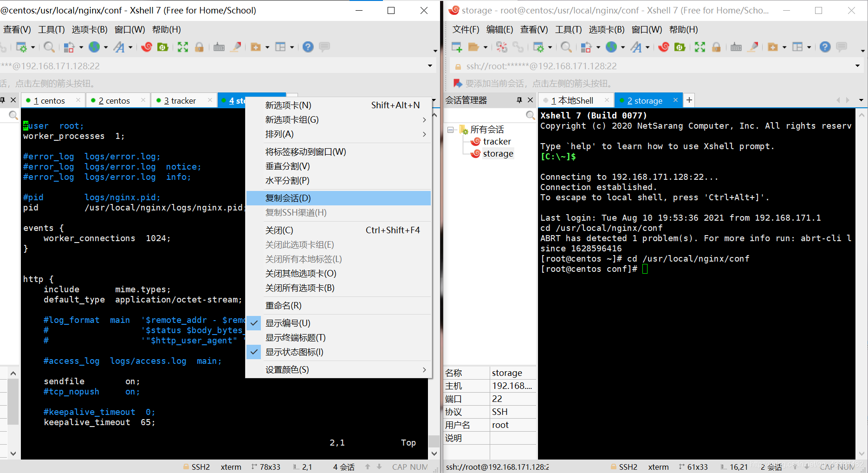Click lock icon in left window toolbar

(199, 47)
